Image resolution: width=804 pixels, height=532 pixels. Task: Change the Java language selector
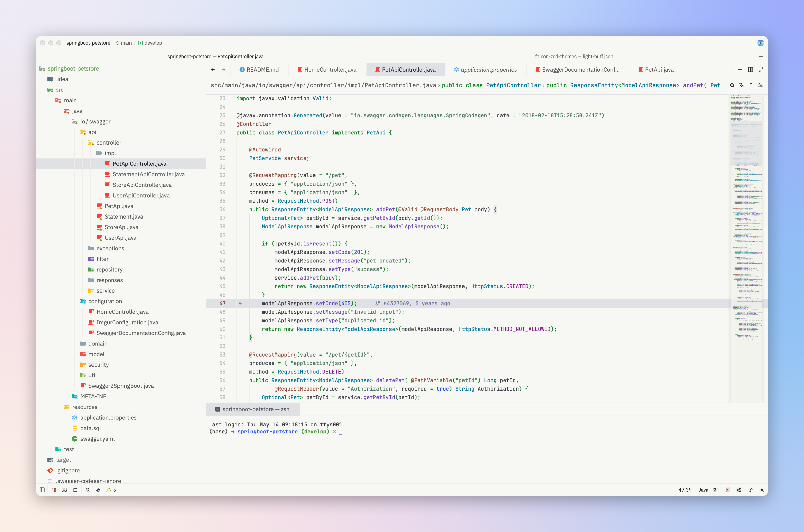coord(703,490)
